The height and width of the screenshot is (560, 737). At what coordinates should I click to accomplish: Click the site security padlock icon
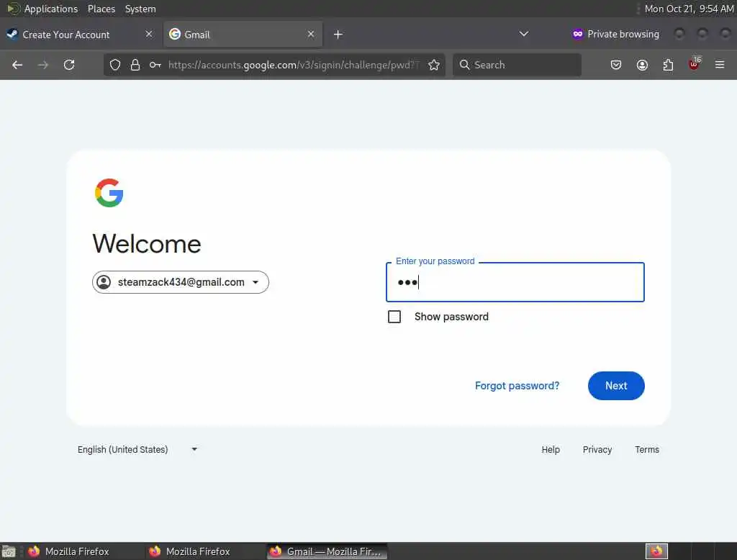[x=135, y=65]
